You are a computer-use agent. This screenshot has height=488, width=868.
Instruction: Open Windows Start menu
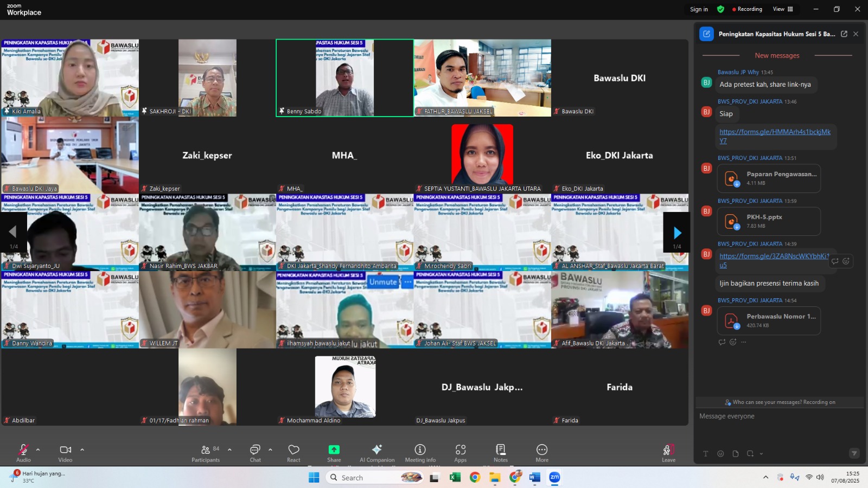point(314,477)
